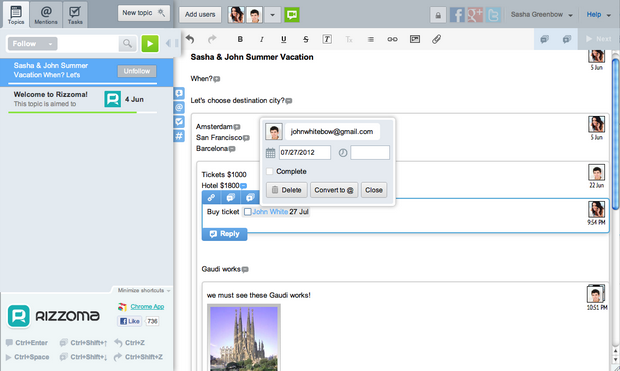
Task: Close the task popup
Action: [x=374, y=190]
